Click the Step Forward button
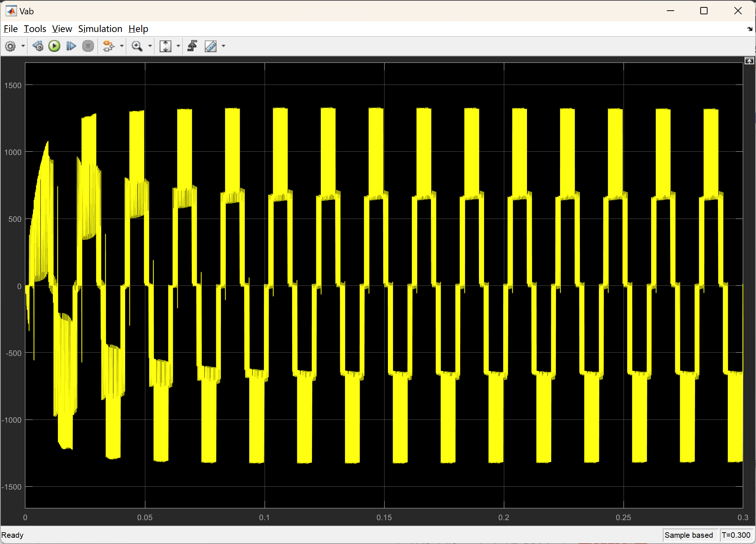 [x=71, y=46]
